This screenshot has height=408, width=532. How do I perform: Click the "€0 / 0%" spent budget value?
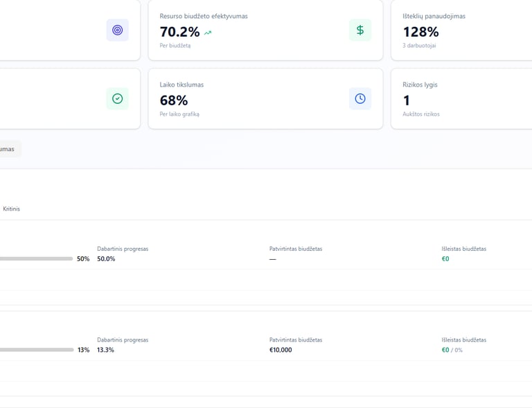(452, 350)
